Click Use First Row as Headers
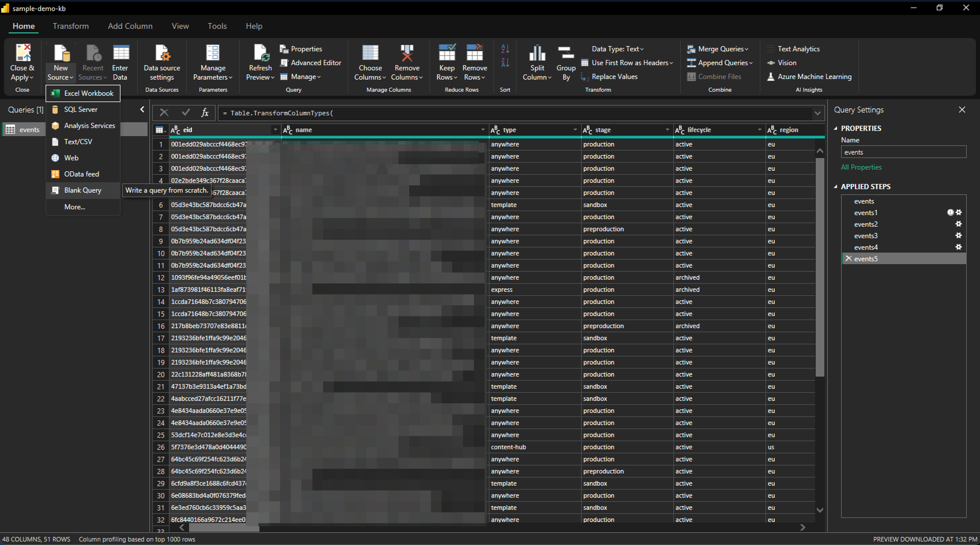 (627, 62)
